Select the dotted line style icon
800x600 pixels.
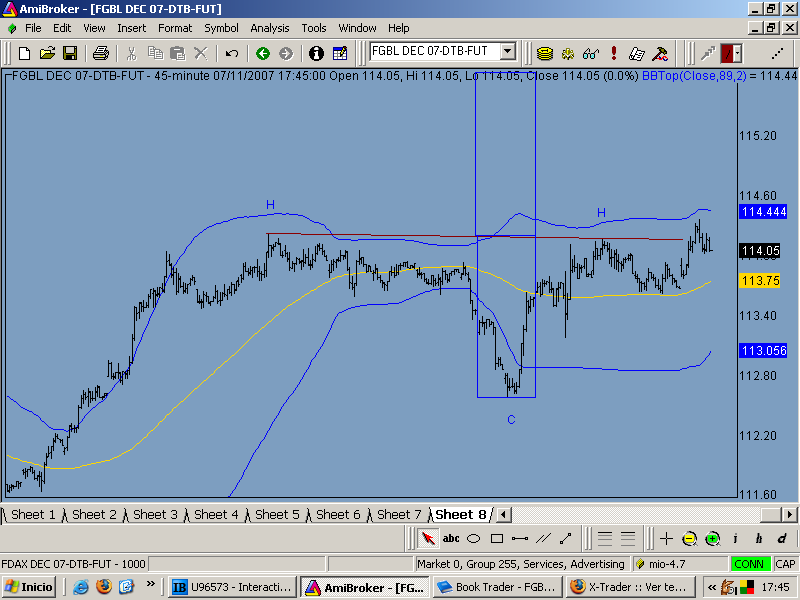(777, 53)
